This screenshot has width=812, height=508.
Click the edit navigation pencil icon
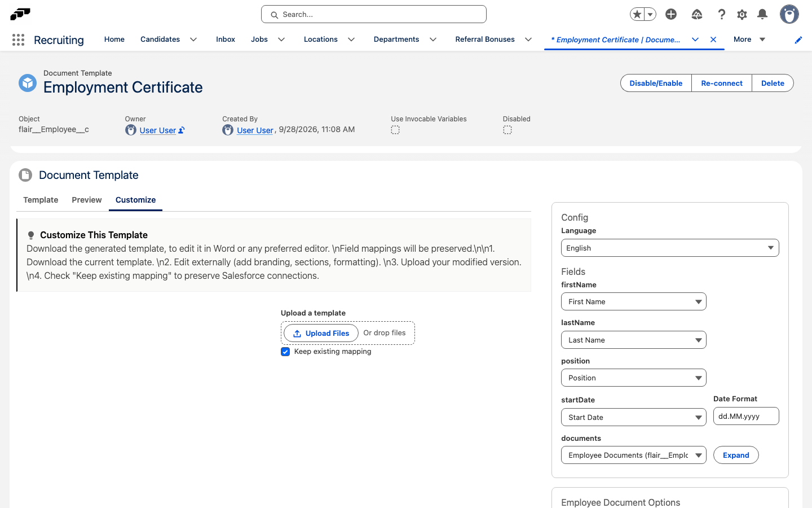tap(798, 40)
